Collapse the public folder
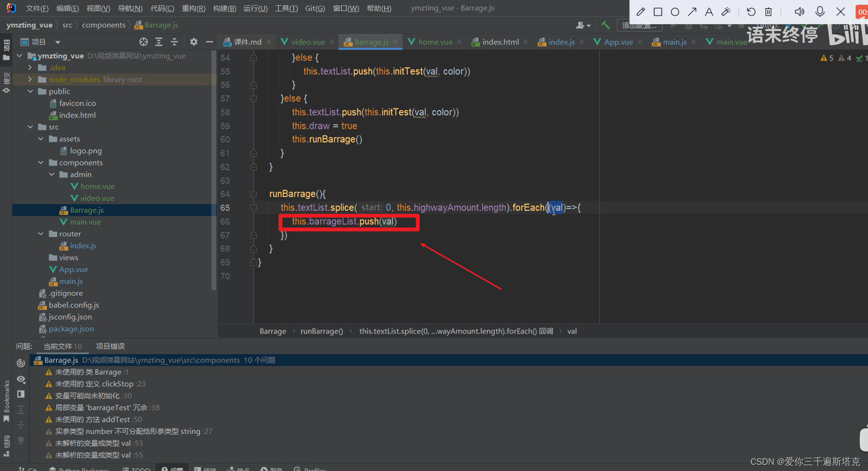This screenshot has width=868, height=471. [30, 91]
